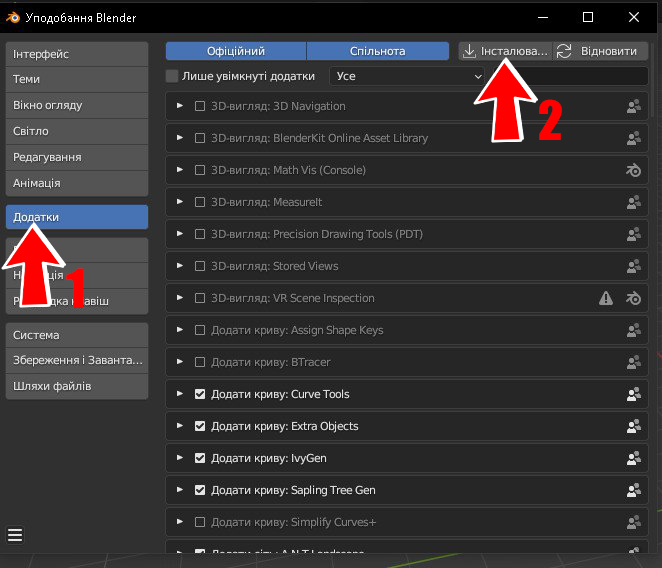The height and width of the screenshot is (568, 662).
Task: Enable Precision Drawing Tools (PDT) checkbox
Action: (x=200, y=234)
